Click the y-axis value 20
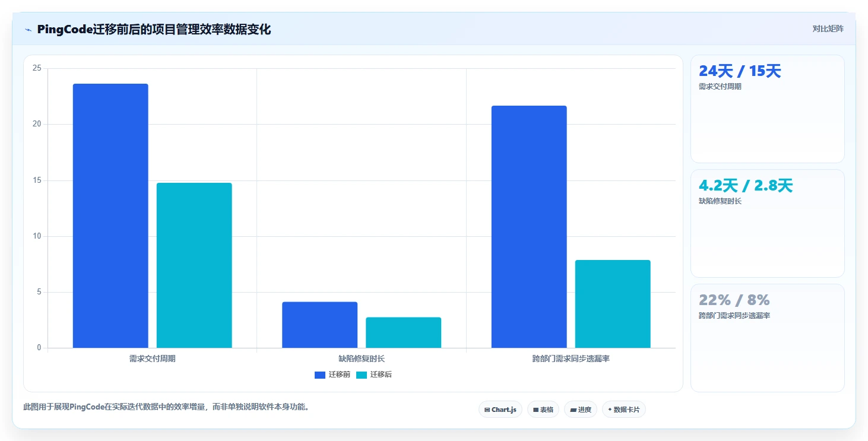Viewport: 868px width, 441px height. (37, 124)
